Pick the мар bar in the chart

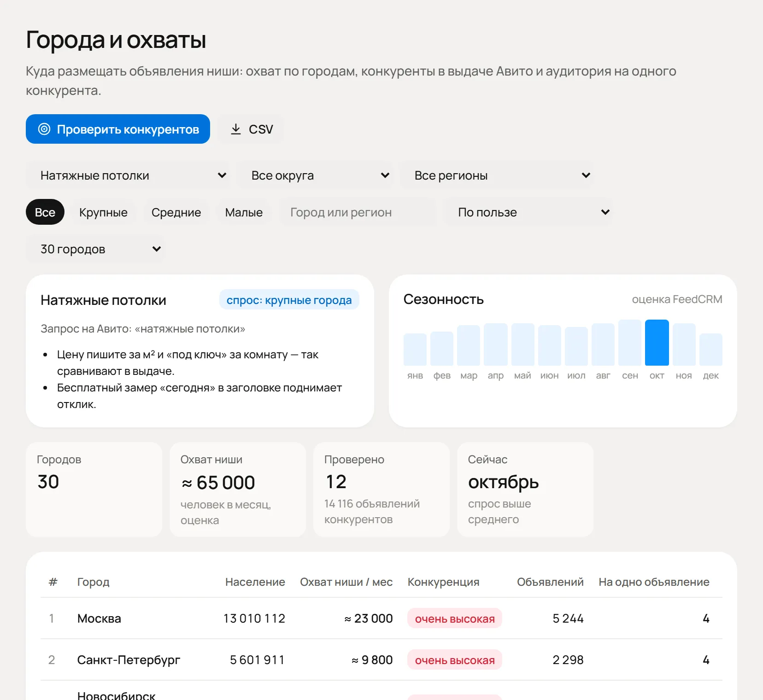pos(469,345)
